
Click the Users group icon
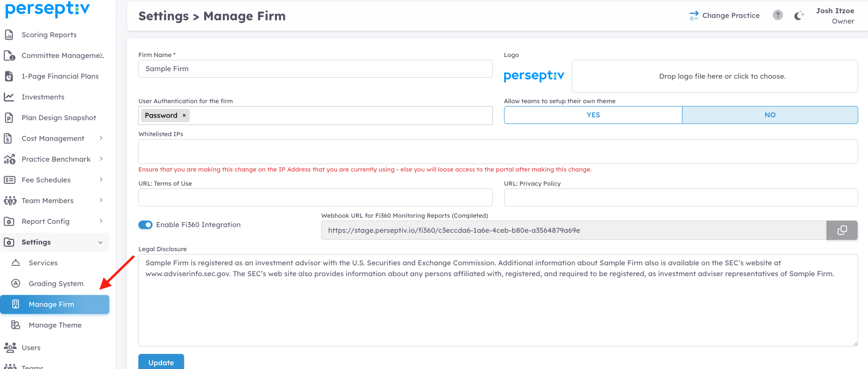click(x=10, y=348)
